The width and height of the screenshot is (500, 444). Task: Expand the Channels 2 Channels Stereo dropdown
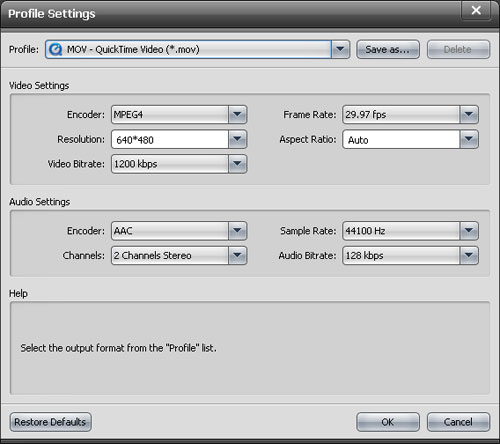click(x=237, y=255)
